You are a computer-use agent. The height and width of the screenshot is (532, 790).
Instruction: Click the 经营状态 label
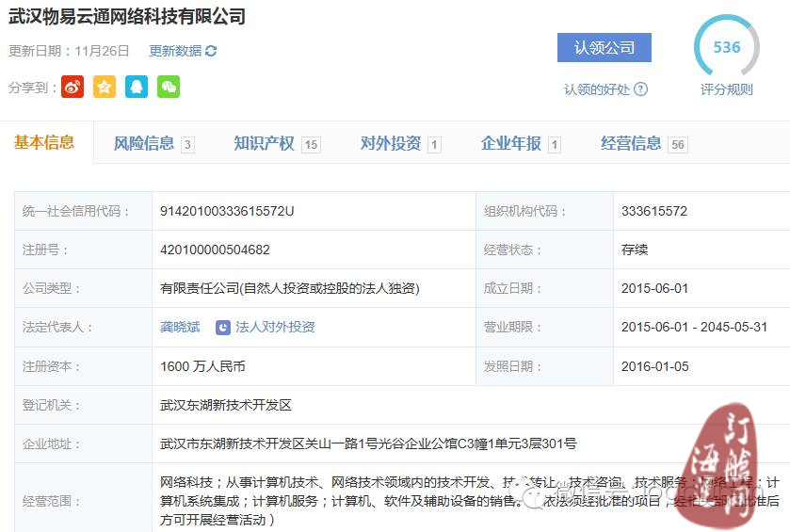[x=512, y=250]
